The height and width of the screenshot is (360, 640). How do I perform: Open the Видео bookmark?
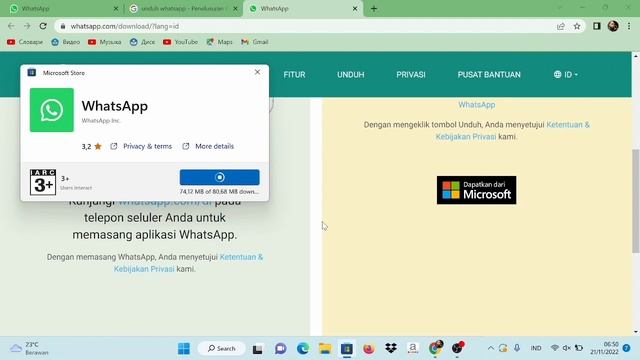click(x=66, y=42)
